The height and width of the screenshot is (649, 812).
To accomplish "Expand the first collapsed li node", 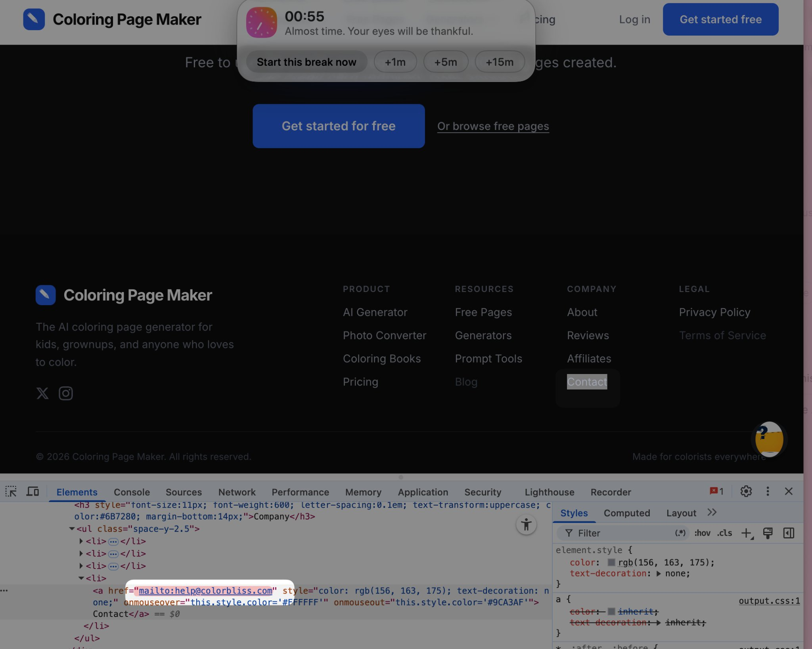I will tap(81, 541).
